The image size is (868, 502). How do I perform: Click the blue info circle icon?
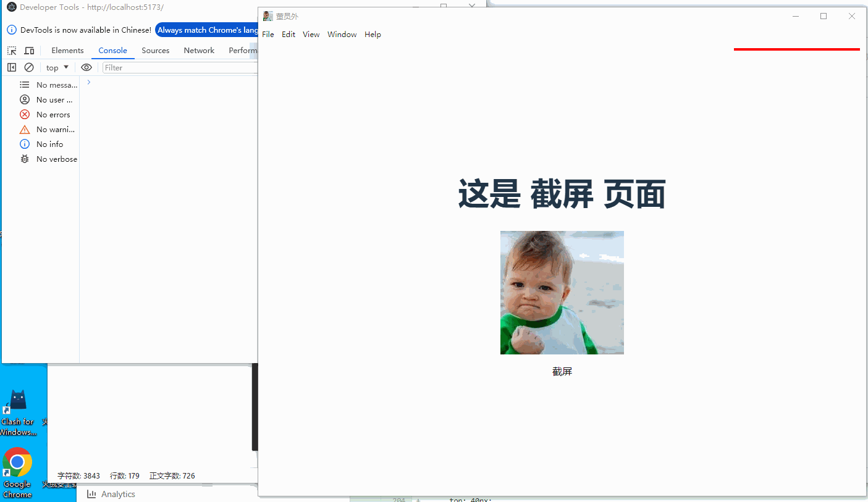25,144
